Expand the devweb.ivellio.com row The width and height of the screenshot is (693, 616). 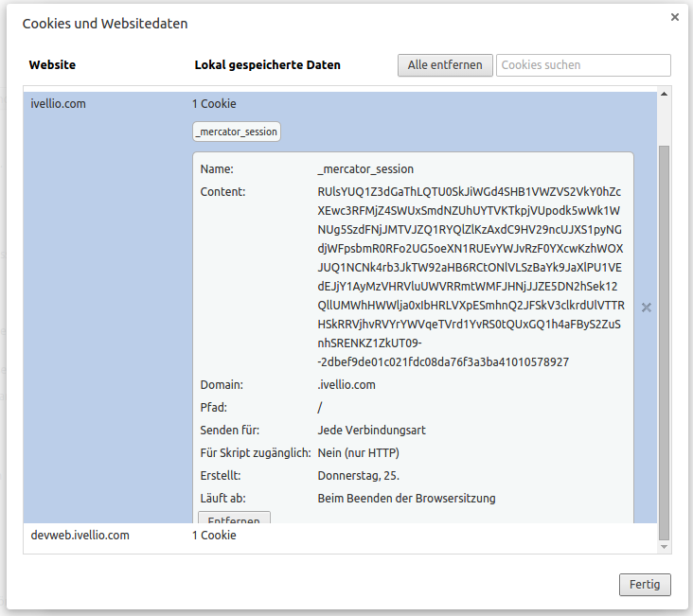coord(80,536)
